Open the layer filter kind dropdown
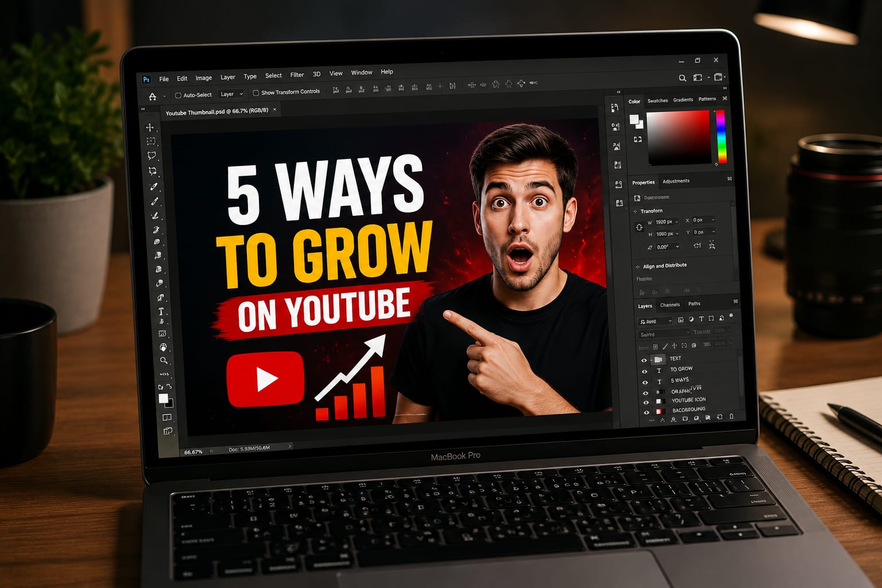The width and height of the screenshot is (882, 588). (x=655, y=322)
